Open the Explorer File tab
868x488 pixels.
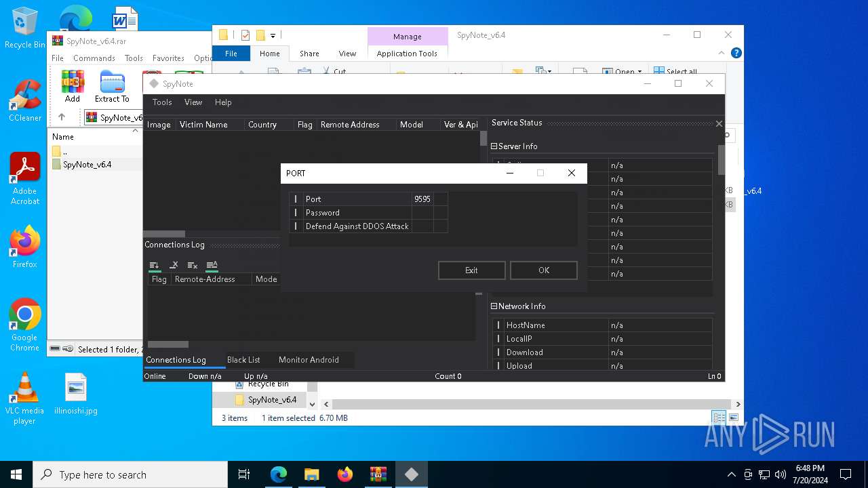coord(231,54)
